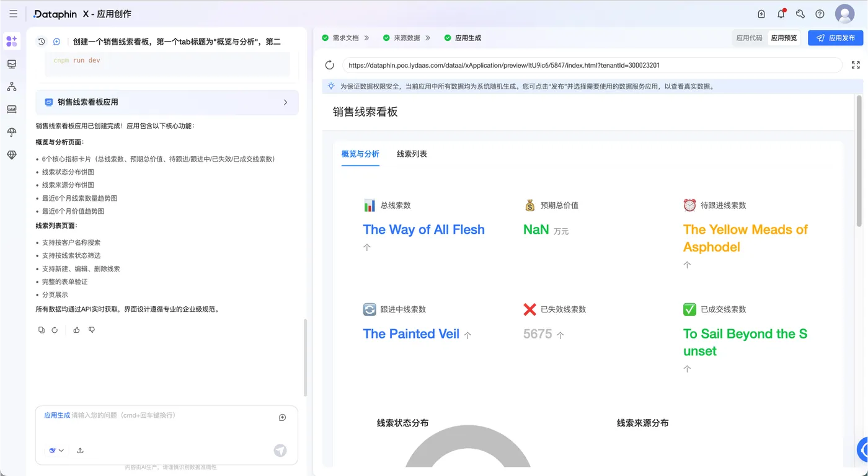
Task: Open the monitor icon in left sidebar
Action: 12,64
